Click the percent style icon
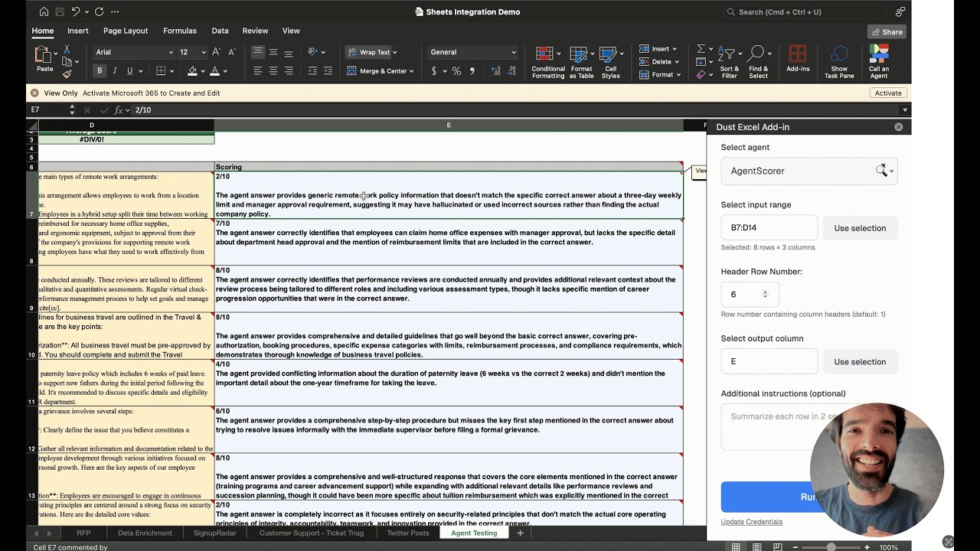This screenshot has width=980, height=551. click(x=456, y=71)
